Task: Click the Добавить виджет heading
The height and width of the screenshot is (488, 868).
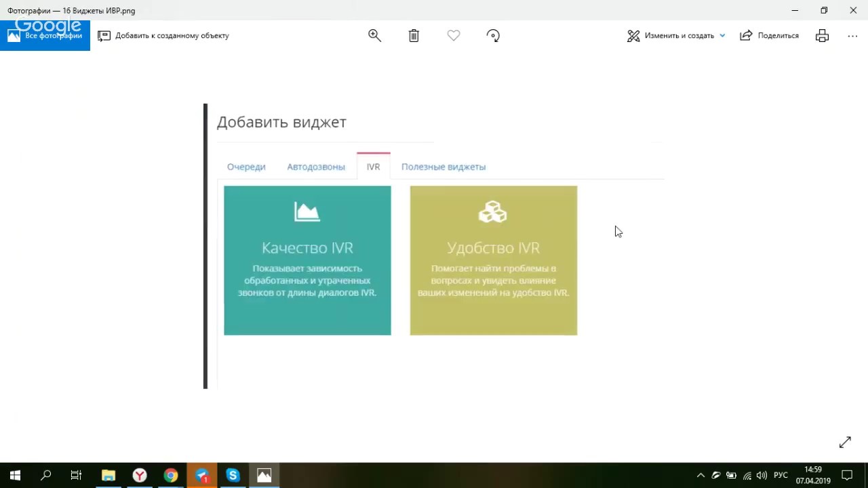Action: [281, 122]
